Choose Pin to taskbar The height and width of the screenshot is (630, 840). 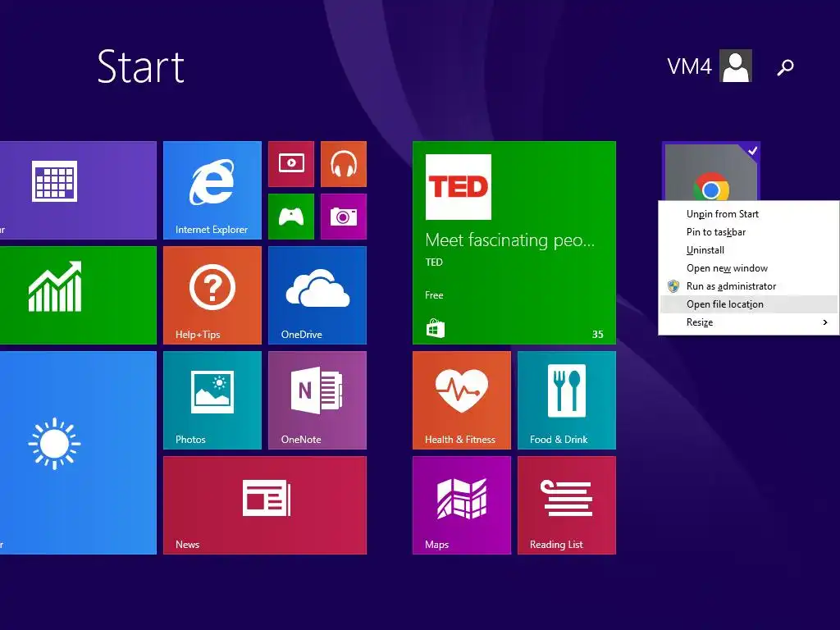[x=748, y=232]
